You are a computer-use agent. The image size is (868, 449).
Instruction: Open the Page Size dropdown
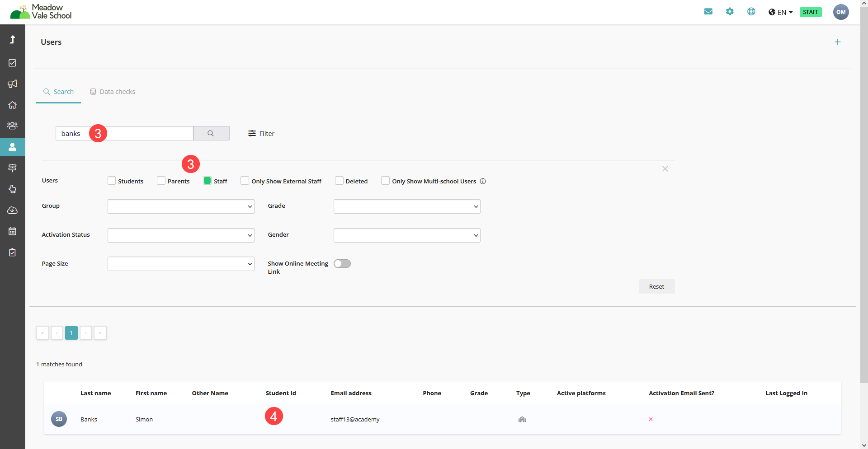(x=181, y=264)
